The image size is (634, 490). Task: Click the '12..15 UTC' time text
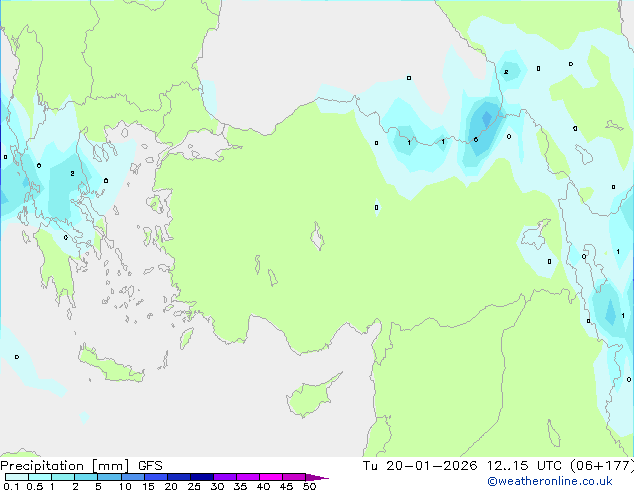coord(524,466)
